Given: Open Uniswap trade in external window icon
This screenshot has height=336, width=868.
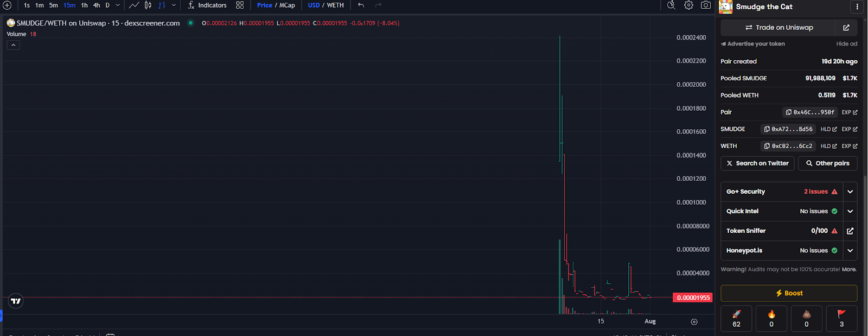Looking at the screenshot, I should tap(846, 28).
